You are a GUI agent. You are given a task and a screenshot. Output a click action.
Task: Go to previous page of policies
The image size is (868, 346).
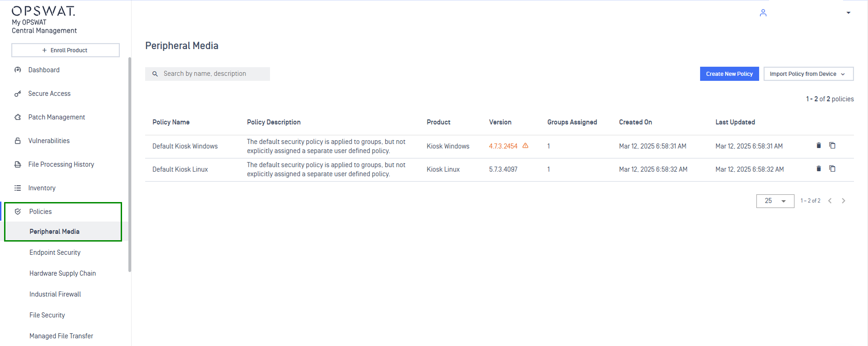[x=830, y=201]
